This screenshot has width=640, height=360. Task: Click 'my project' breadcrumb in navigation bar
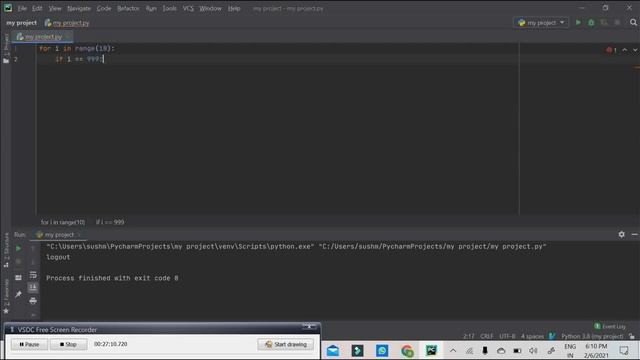click(21, 23)
